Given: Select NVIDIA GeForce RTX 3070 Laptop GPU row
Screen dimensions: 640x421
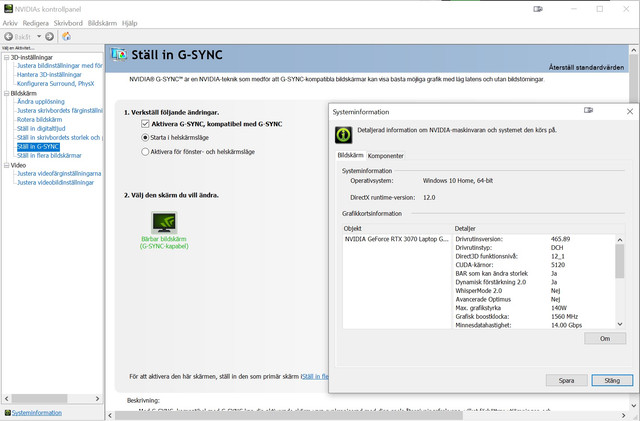Looking at the screenshot, I should pyautogui.click(x=397, y=239).
